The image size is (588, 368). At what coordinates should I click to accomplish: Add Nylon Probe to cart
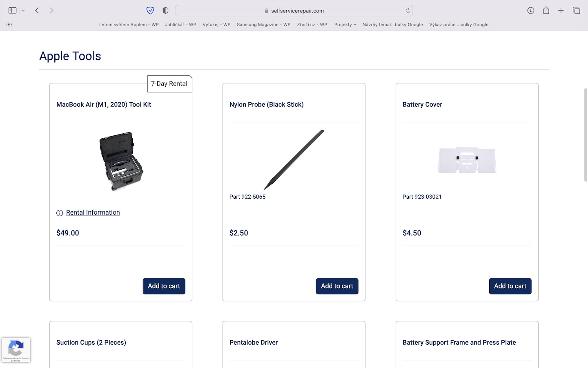click(337, 286)
